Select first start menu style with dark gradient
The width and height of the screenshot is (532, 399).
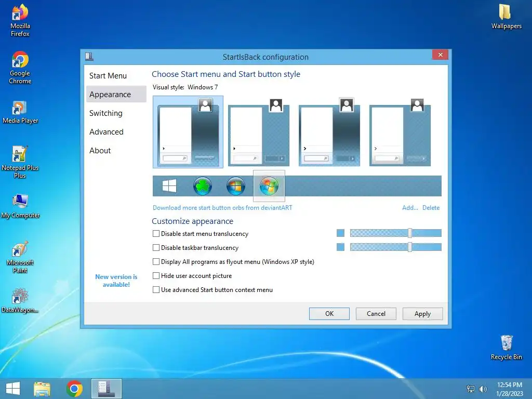pos(188,131)
